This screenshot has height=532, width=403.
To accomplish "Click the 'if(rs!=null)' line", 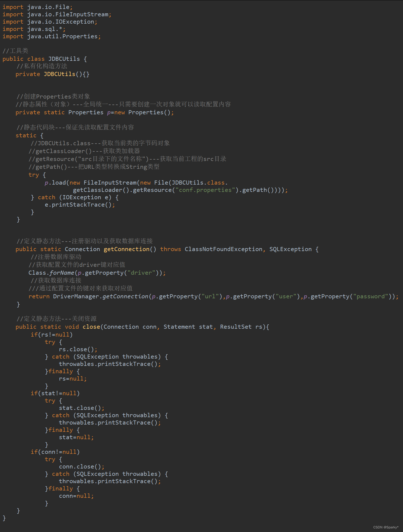I will [x=52, y=335].
